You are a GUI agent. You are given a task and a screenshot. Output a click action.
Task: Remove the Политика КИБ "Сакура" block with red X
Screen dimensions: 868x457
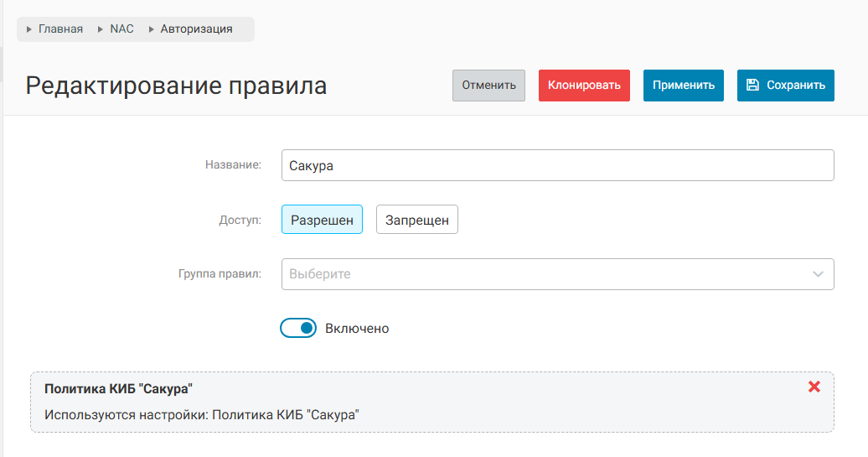(x=814, y=387)
